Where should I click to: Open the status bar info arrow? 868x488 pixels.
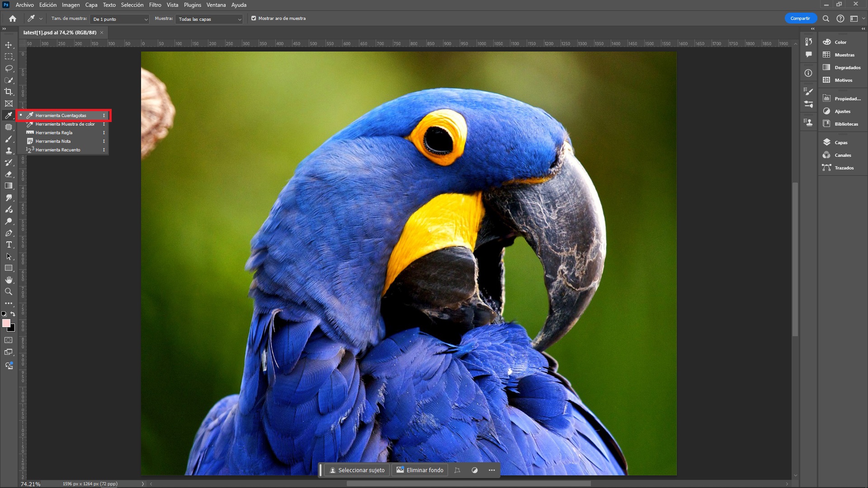coord(143,483)
